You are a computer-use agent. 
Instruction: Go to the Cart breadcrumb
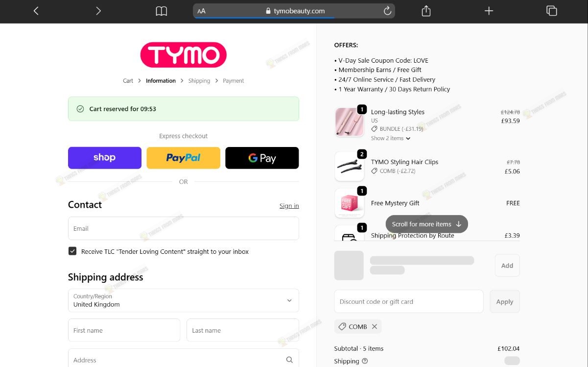pos(128,81)
